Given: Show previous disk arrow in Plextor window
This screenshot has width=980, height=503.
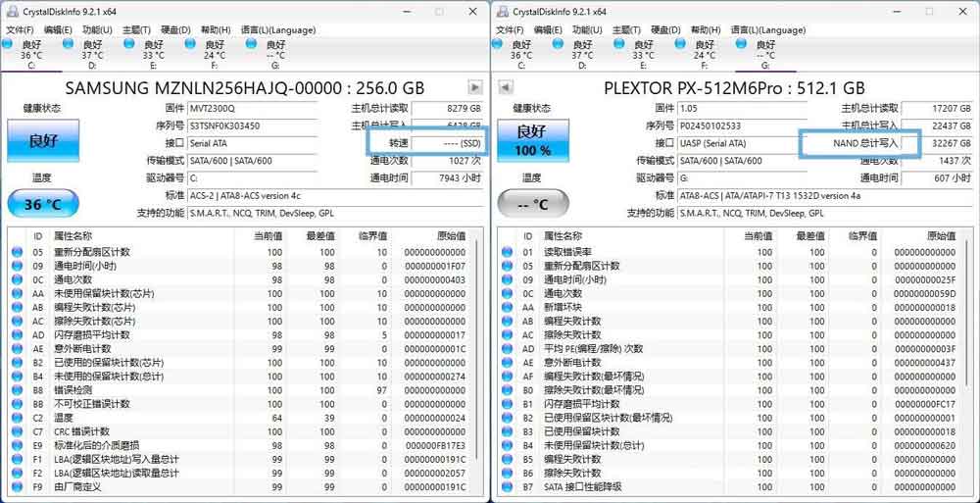Looking at the screenshot, I should point(506,87).
